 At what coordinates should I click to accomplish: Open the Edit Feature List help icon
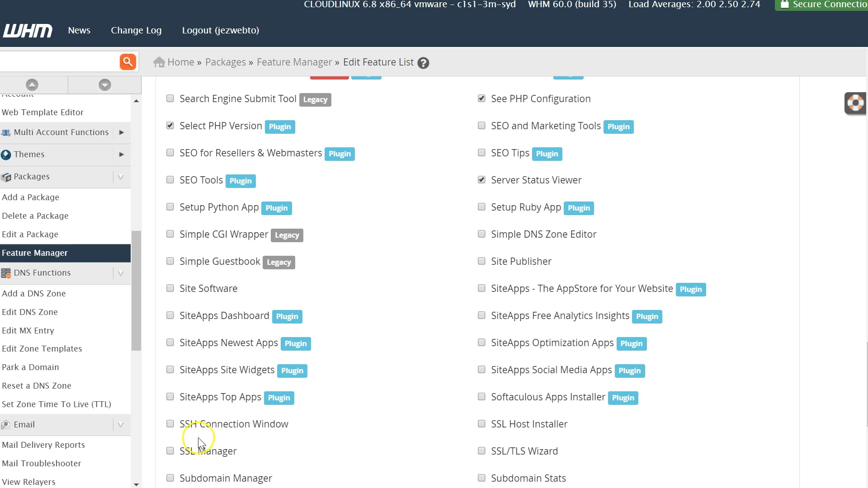pyautogui.click(x=423, y=63)
